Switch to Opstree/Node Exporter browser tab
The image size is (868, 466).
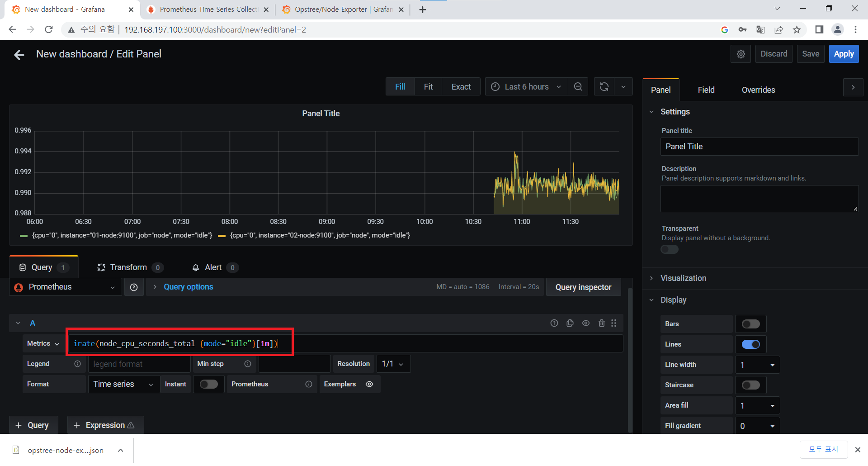click(x=344, y=10)
